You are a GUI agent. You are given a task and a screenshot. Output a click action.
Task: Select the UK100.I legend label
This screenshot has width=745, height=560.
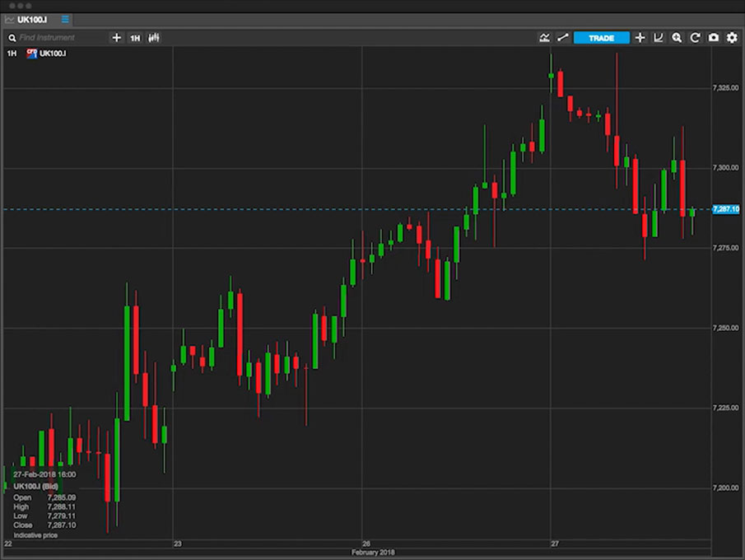point(54,53)
